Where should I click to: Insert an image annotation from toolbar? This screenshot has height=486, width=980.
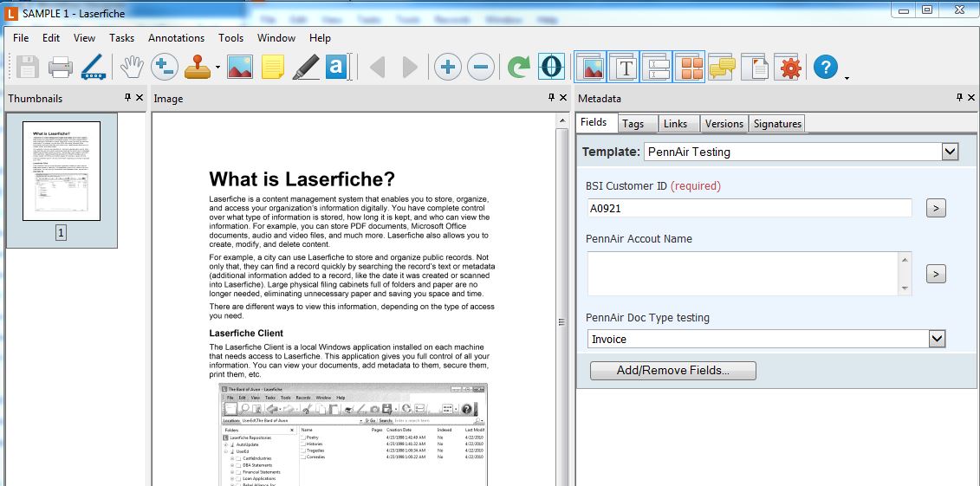coord(240,66)
